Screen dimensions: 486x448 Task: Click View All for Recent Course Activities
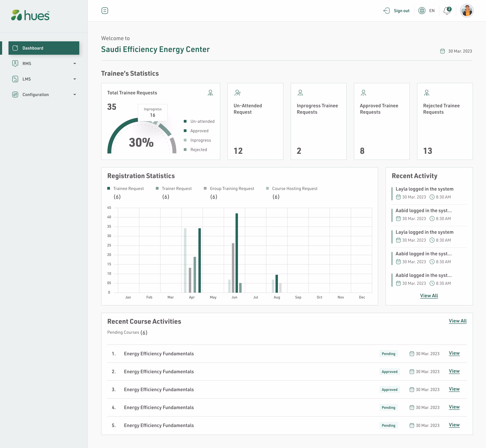[458, 321]
